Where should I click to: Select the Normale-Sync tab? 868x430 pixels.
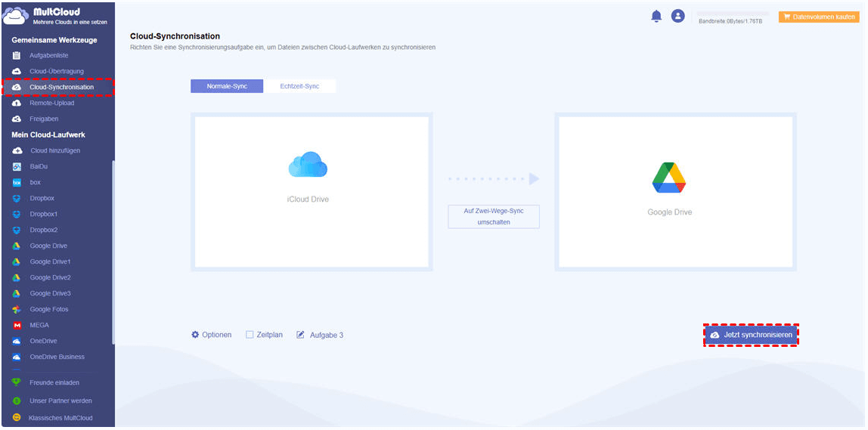[x=227, y=86]
